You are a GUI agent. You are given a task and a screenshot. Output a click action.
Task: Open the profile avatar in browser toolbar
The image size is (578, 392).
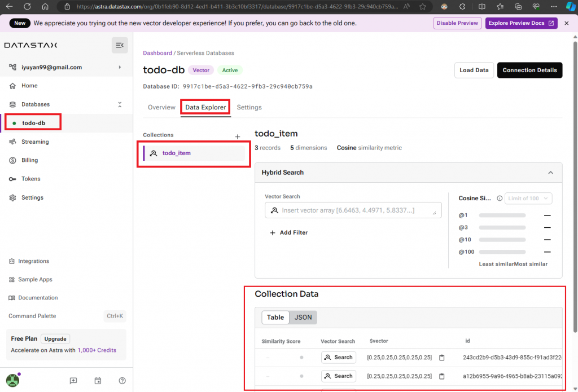(x=444, y=6)
